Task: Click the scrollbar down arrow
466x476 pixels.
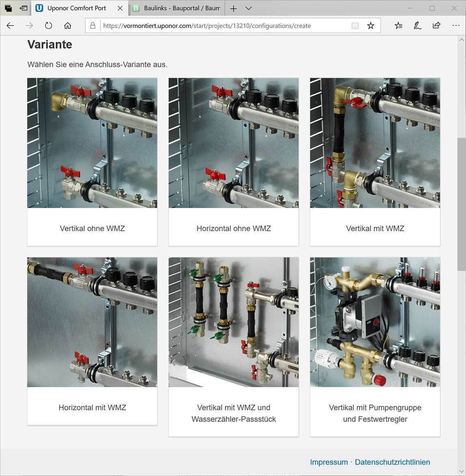Action: pyautogui.click(x=462, y=471)
